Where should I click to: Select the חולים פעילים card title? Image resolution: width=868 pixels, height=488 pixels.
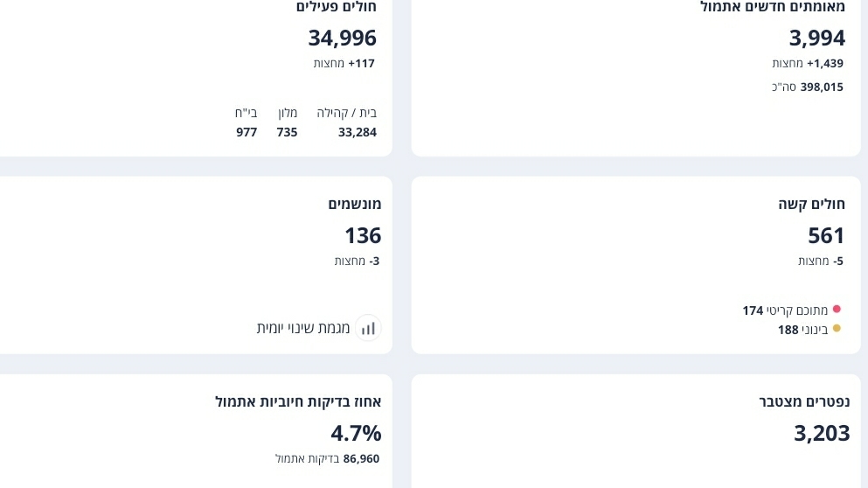pos(336,7)
